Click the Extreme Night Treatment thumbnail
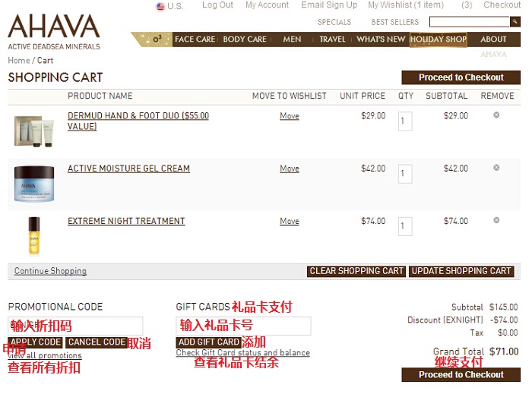Screen dimensions: 532x394 click(34, 236)
